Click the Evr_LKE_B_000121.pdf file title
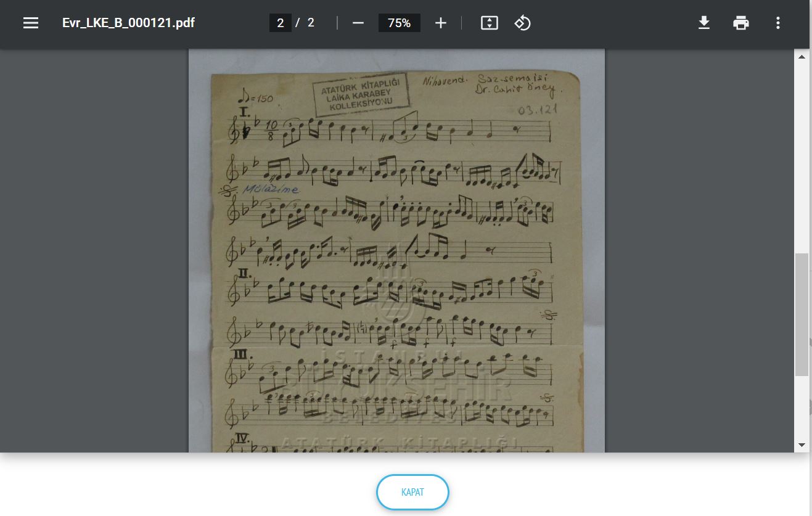812x516 pixels. (x=128, y=23)
